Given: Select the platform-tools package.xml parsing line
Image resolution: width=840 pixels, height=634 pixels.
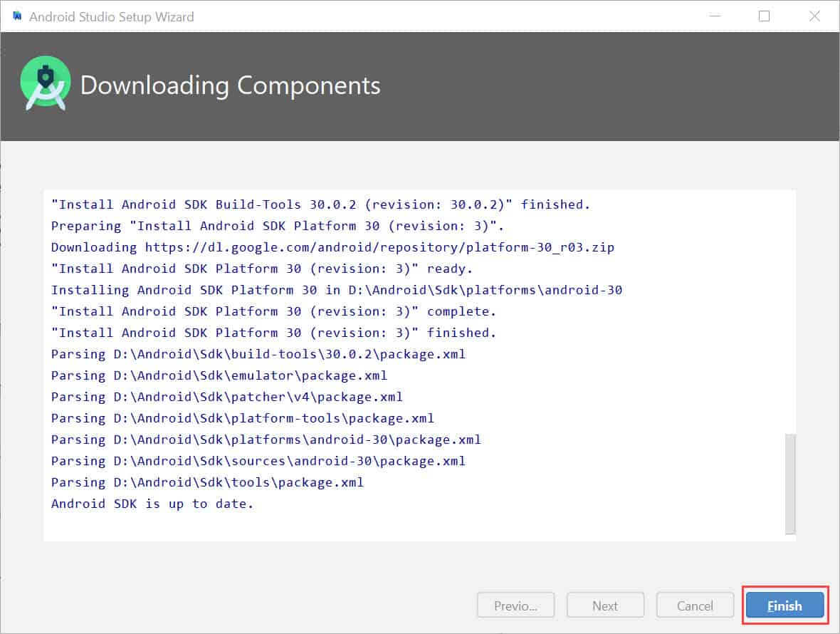Looking at the screenshot, I should (242, 418).
